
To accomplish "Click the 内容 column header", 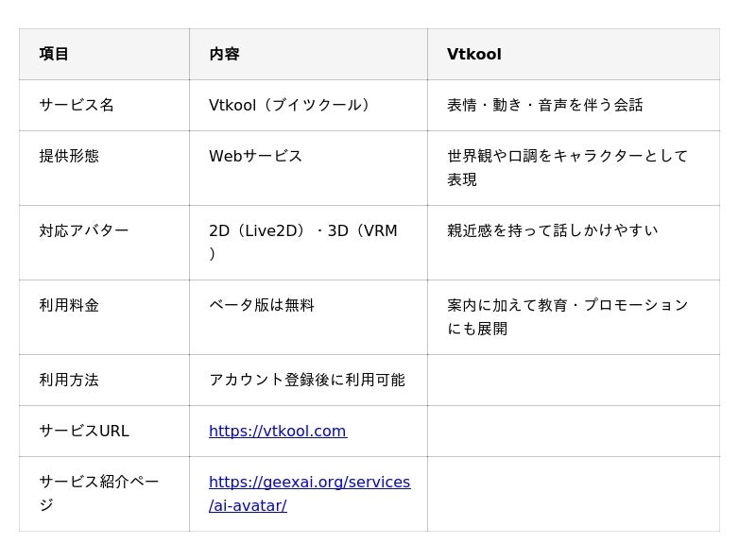I will pyautogui.click(x=309, y=54).
